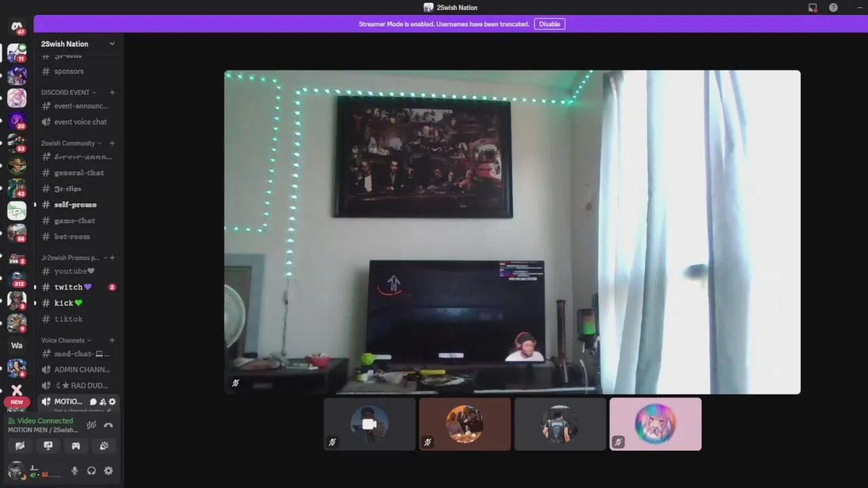The image size is (868, 488).
Task: Jump to NEW unread mentions pill
Action: [x=17, y=402]
